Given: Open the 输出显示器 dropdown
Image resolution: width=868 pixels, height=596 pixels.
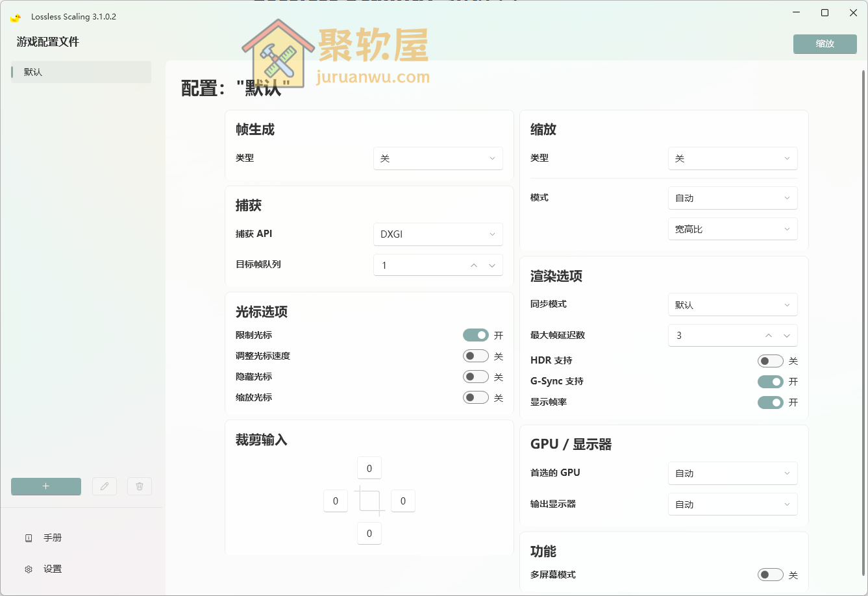Looking at the screenshot, I should click(732, 504).
